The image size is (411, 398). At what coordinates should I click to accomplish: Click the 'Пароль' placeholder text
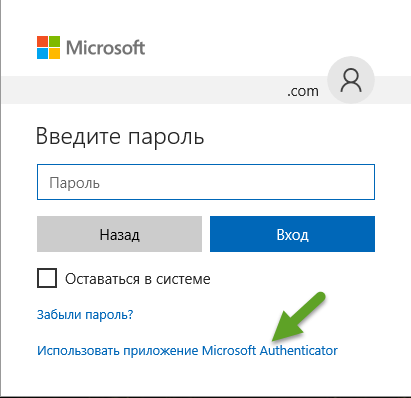click(74, 183)
